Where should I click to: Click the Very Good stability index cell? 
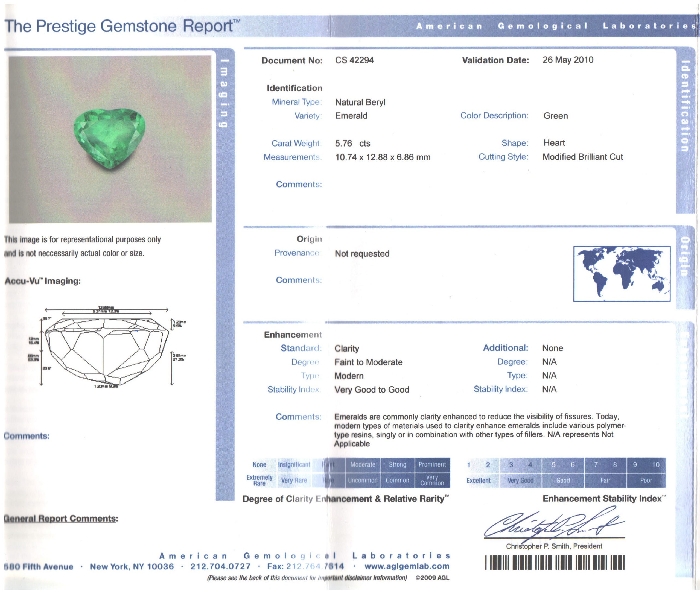[521, 481]
